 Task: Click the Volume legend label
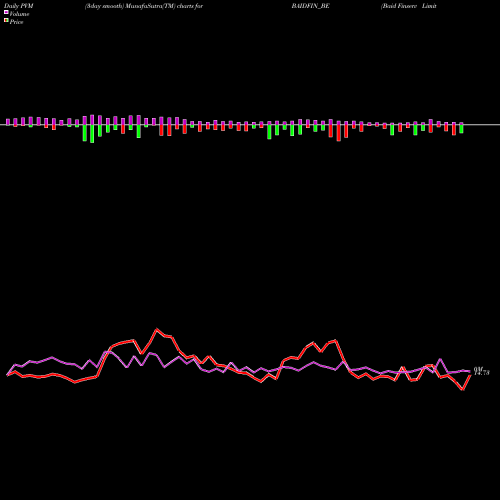[19, 14]
